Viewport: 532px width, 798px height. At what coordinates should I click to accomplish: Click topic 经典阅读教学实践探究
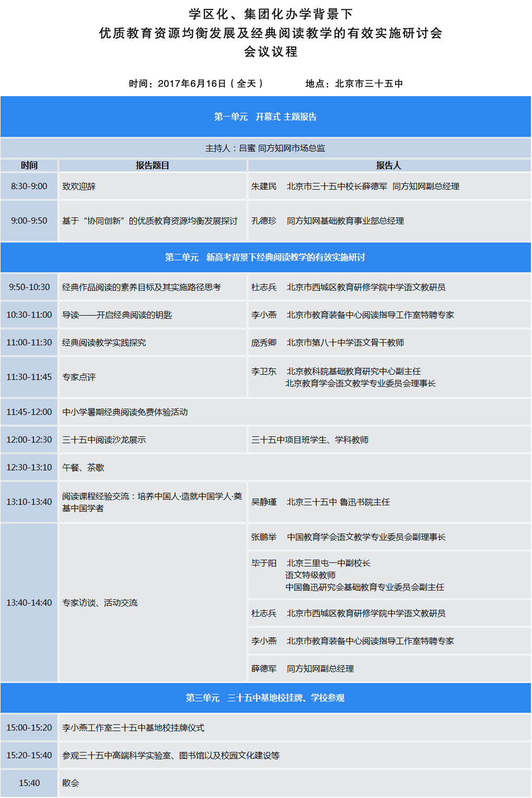(104, 343)
